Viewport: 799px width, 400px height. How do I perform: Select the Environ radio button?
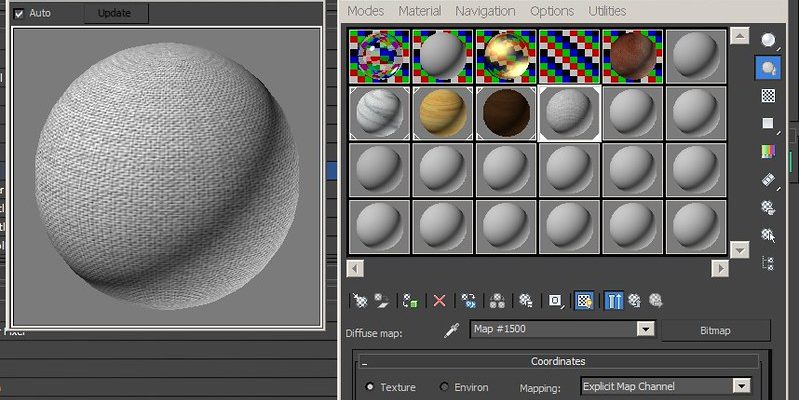(445, 387)
